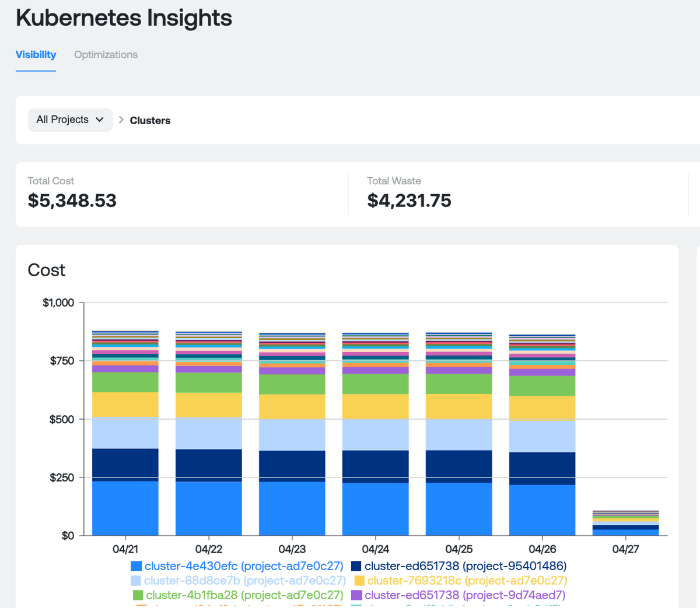Click legend label cluster-ed651738 (project-95401486)
The height and width of the screenshot is (608, 700).
point(466,566)
